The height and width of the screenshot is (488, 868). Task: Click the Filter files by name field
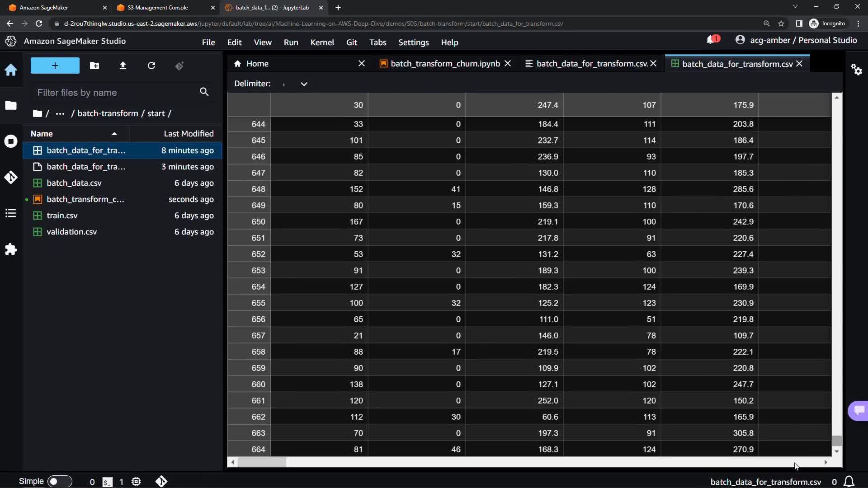point(115,93)
